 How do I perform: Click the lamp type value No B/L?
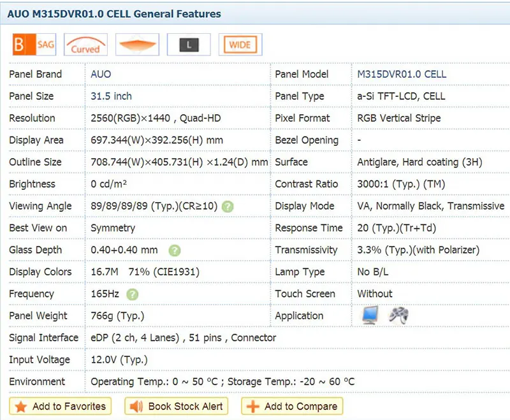pos(373,272)
